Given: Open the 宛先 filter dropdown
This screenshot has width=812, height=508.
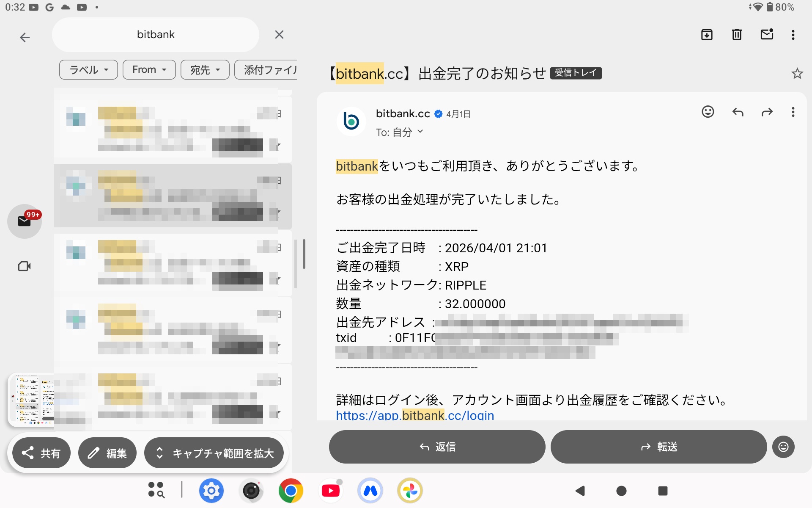Looking at the screenshot, I should (205, 69).
